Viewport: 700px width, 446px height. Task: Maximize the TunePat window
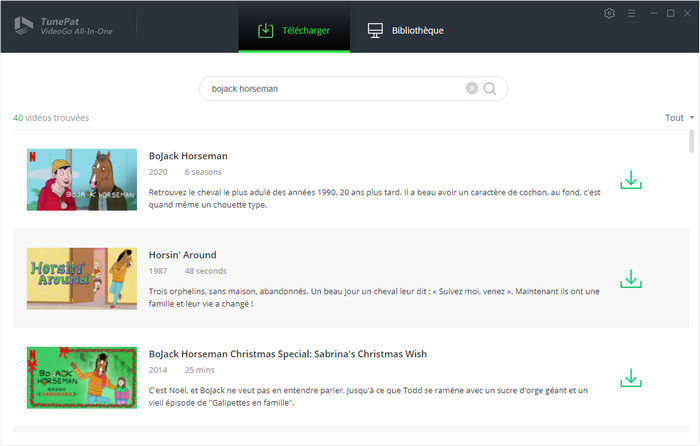pyautogui.click(x=671, y=13)
